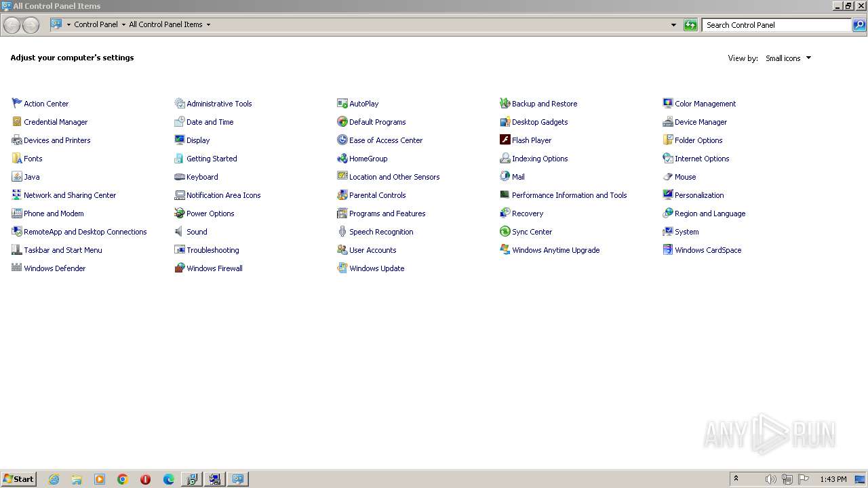Image resolution: width=868 pixels, height=488 pixels.
Task: Open the Keyboard icon
Action: (180, 177)
